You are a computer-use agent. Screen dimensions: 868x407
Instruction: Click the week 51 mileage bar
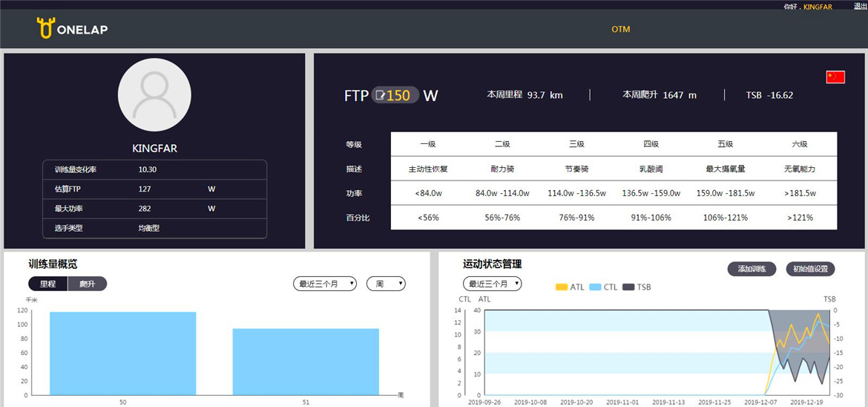pos(306,362)
